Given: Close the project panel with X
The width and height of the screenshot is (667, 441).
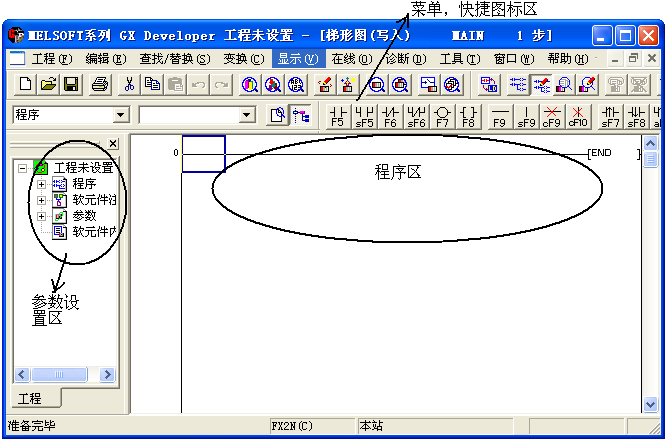Looking at the screenshot, I should (x=113, y=144).
